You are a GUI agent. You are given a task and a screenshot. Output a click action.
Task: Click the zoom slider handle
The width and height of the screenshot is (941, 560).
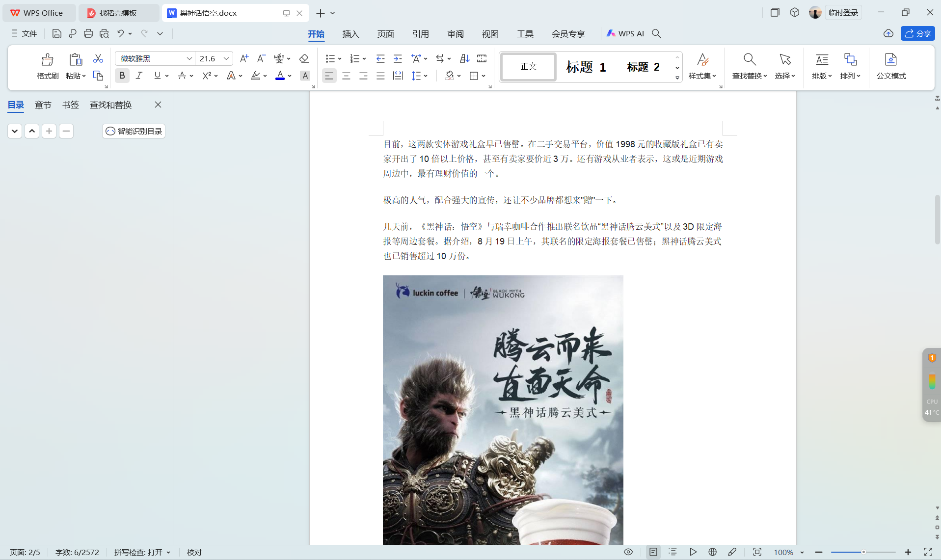[863, 552]
